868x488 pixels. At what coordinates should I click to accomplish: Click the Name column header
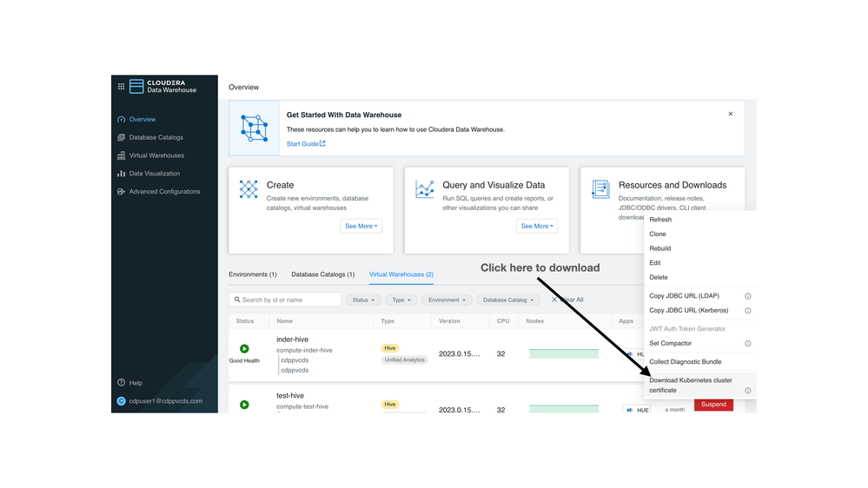[284, 321]
